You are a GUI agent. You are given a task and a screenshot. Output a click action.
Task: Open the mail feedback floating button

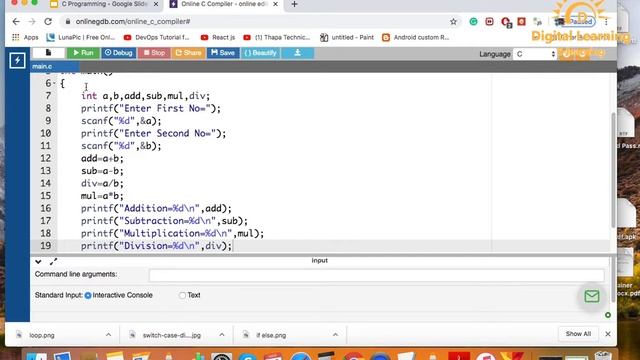coord(591,296)
